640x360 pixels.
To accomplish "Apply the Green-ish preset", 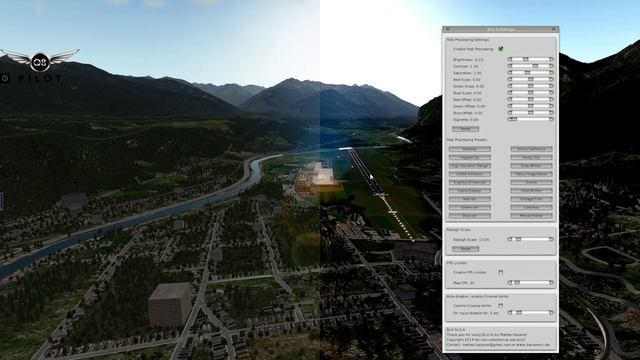I will tap(470, 207).
